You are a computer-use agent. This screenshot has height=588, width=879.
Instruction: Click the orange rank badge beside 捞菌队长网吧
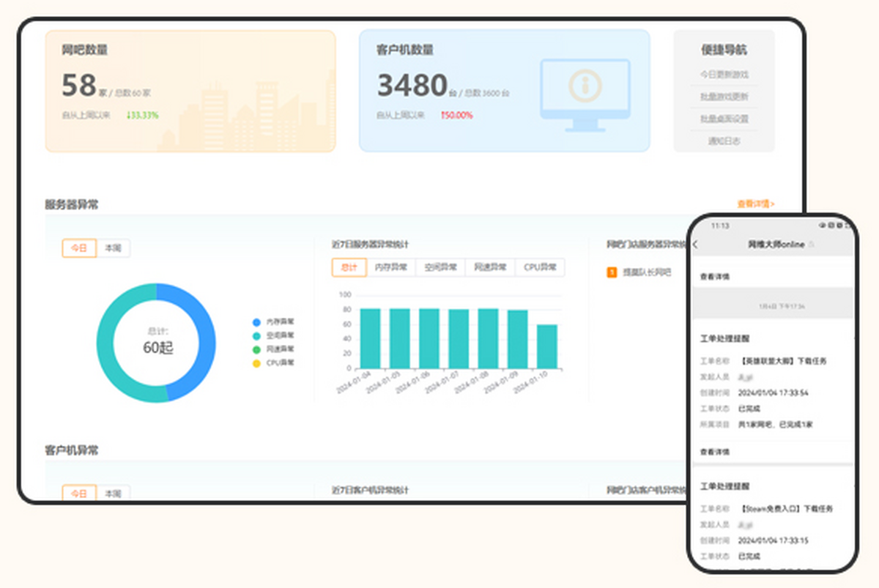(612, 272)
